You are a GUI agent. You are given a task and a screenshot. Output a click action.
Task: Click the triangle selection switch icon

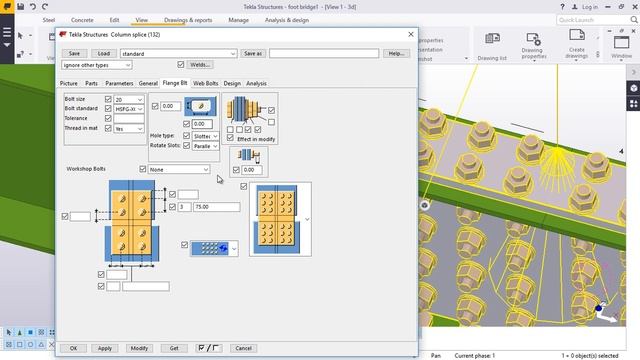41,344
